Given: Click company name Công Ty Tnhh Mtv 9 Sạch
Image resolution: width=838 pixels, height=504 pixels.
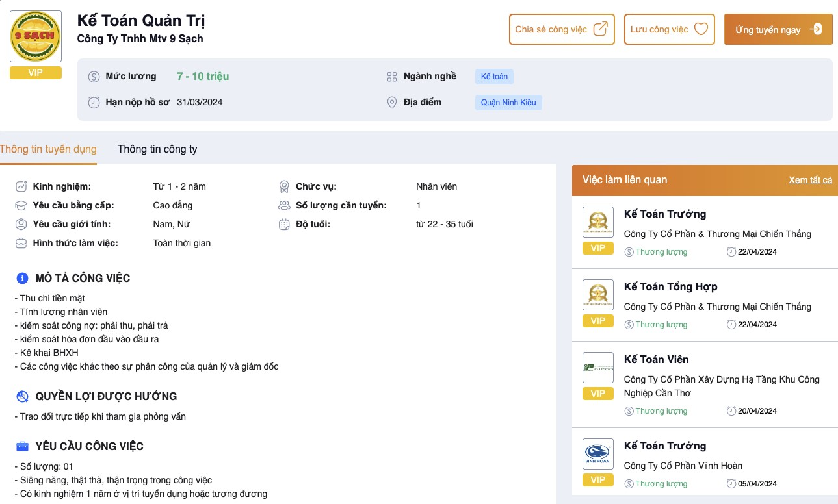Looking at the screenshot, I should 140,39.
